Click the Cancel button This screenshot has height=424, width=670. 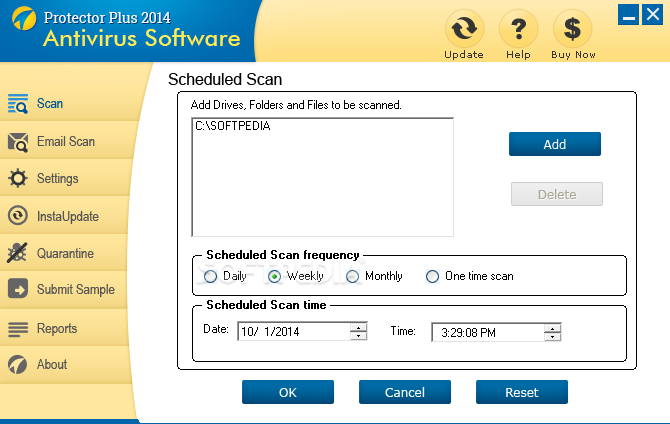tap(405, 392)
